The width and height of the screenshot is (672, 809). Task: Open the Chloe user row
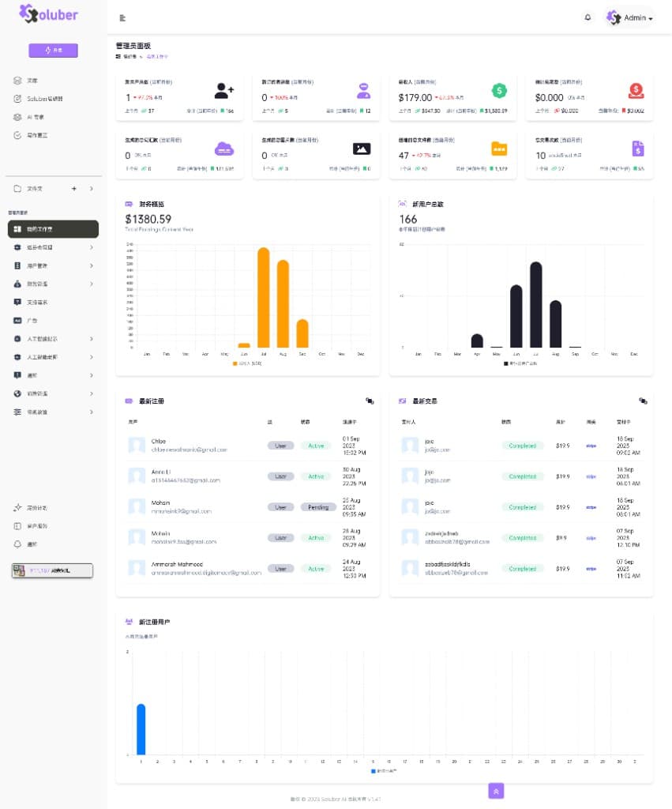pyautogui.click(x=248, y=446)
